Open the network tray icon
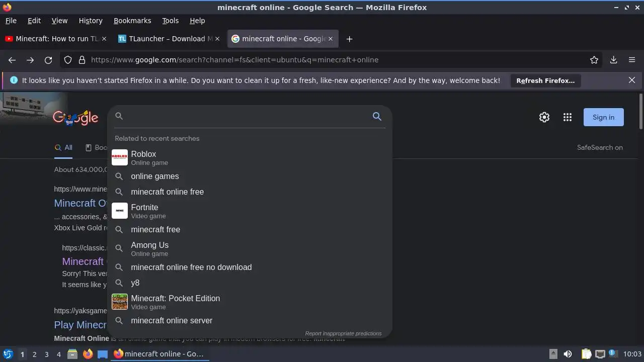The height and width of the screenshot is (362, 644). 600,354
